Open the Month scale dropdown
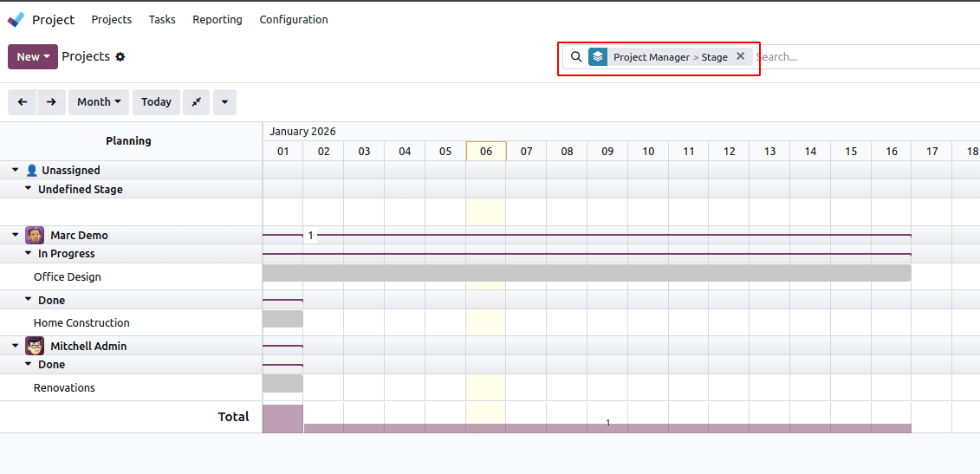This screenshot has height=474, width=980. 99,102
